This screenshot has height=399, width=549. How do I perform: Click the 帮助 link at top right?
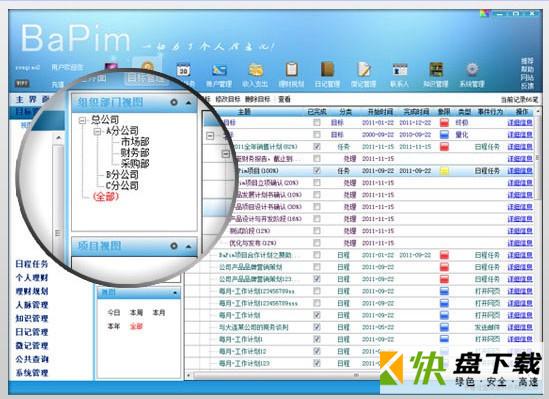coord(527,69)
